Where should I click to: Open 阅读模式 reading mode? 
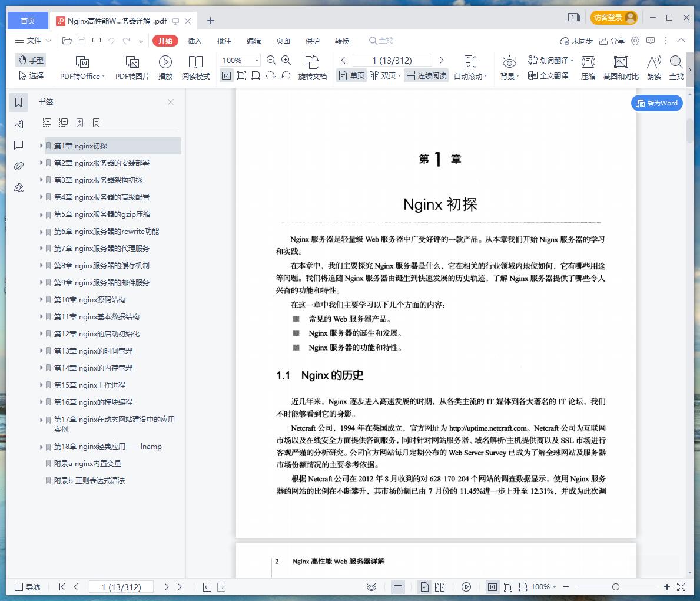[196, 68]
